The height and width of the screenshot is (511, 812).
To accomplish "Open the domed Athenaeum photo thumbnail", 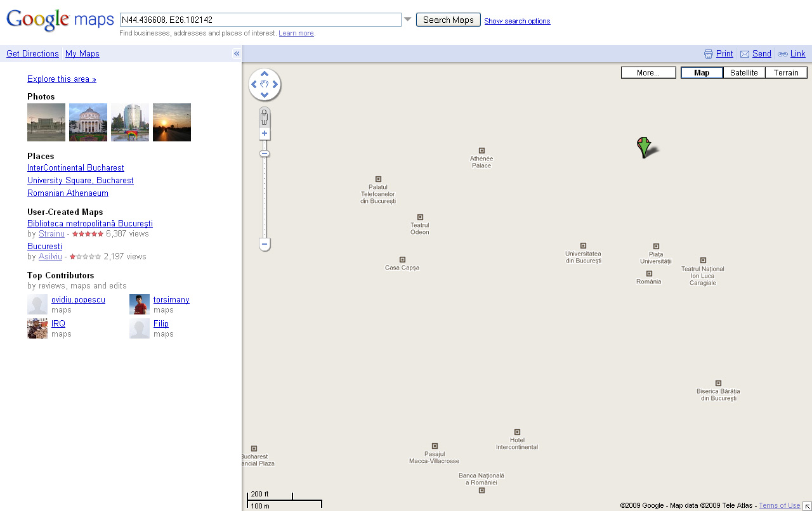I will click(88, 122).
